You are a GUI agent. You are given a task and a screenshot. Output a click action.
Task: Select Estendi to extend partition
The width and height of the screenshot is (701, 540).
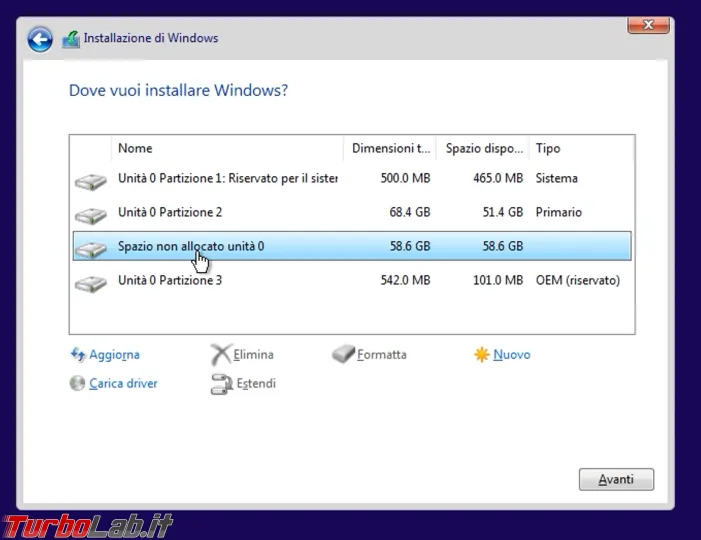pos(256,383)
